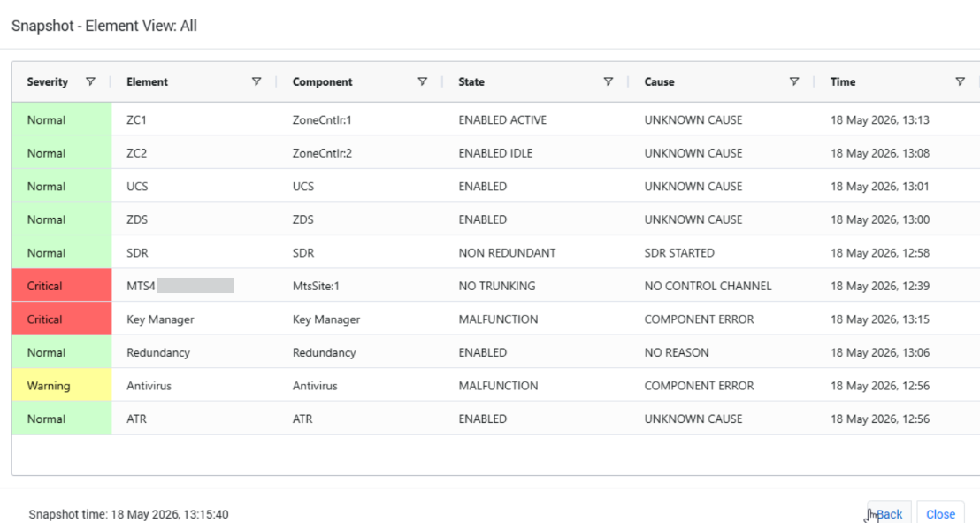
Task: Select the ZDS element cell
Action: [x=195, y=219]
